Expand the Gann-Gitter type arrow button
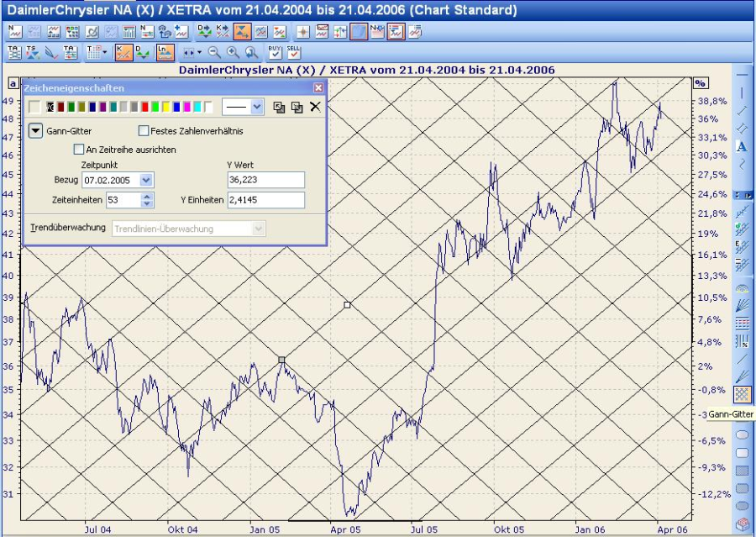The height and width of the screenshot is (537, 756). click(x=35, y=131)
